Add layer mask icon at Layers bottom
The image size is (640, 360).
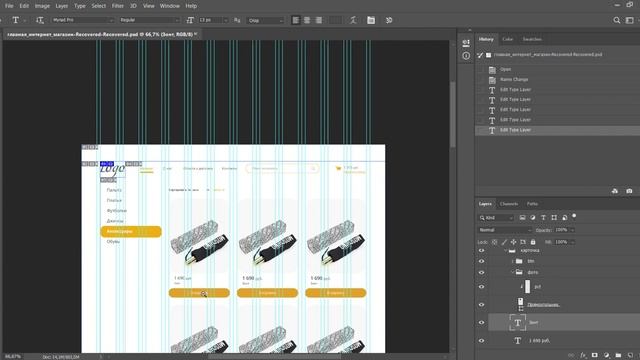(595, 355)
